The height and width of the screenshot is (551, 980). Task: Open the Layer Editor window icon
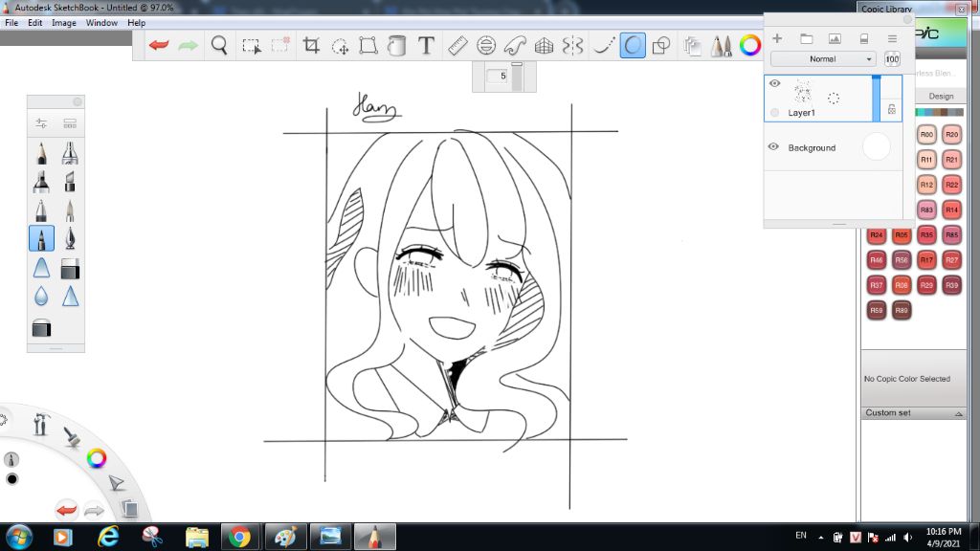pos(693,46)
